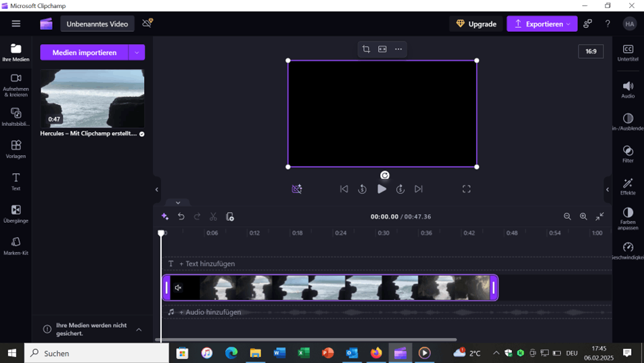Skip to the end of the video
The width and height of the screenshot is (644, 363).
pos(418,189)
